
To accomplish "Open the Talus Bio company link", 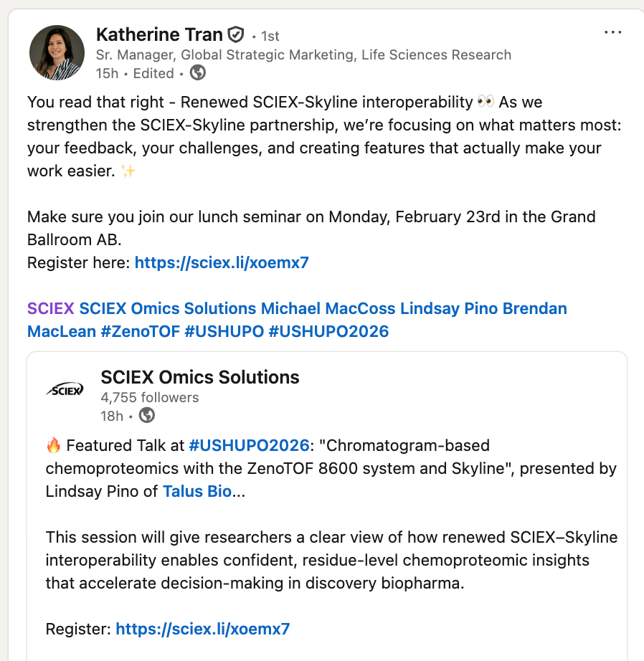I will pos(197,492).
